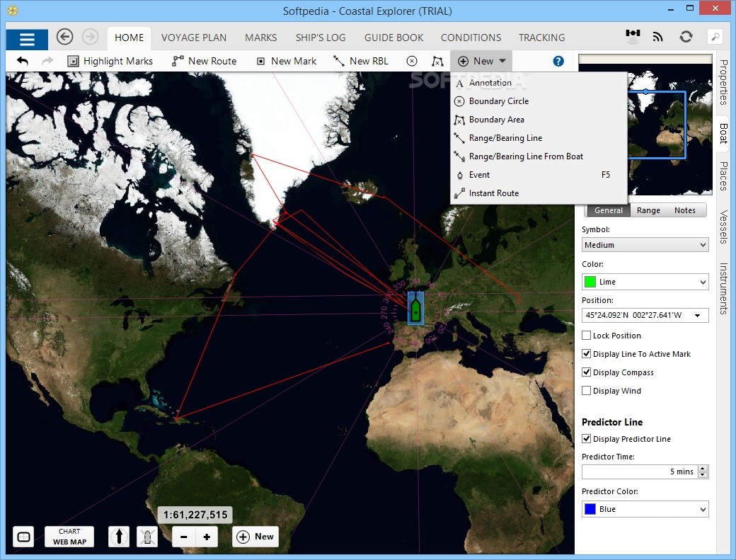Decrease Predictor Time with down arrow
This screenshot has width=736, height=560.
click(703, 474)
